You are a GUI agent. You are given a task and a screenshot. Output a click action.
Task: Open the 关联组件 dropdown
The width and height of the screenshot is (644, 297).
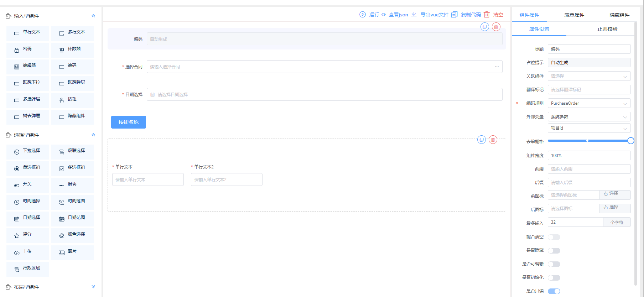pyautogui.click(x=589, y=76)
